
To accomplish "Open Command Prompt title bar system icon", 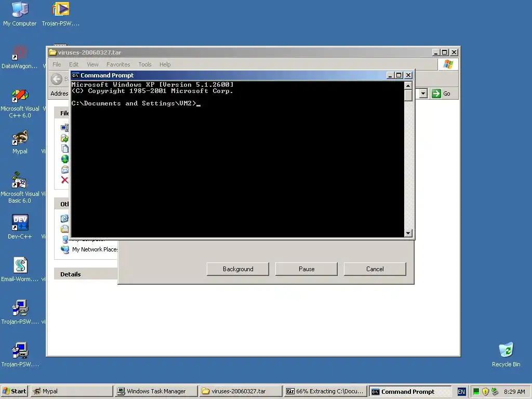I will coord(75,75).
